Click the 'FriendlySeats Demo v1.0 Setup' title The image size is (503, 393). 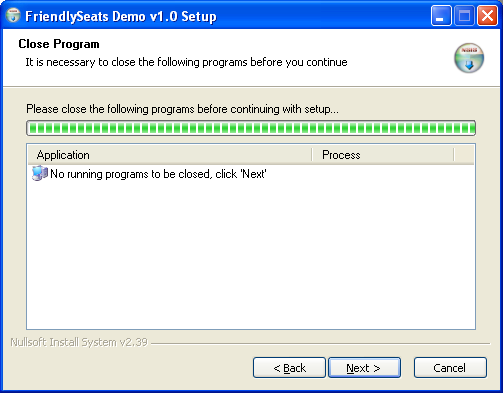121,16
